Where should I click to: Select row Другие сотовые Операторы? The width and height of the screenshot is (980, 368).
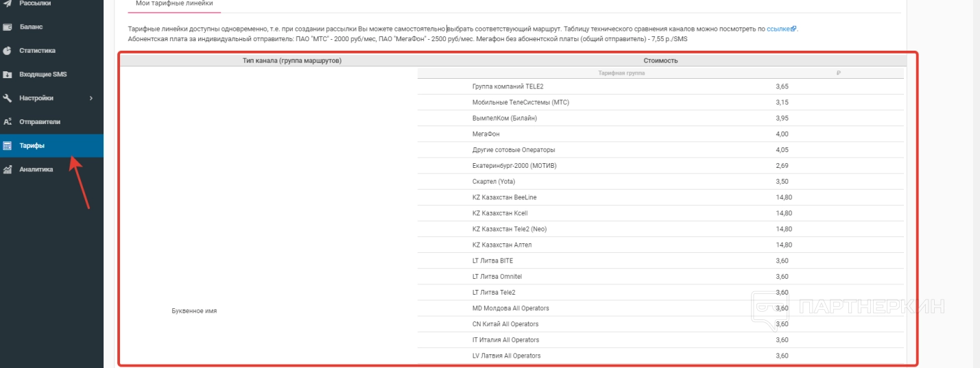click(x=660, y=149)
